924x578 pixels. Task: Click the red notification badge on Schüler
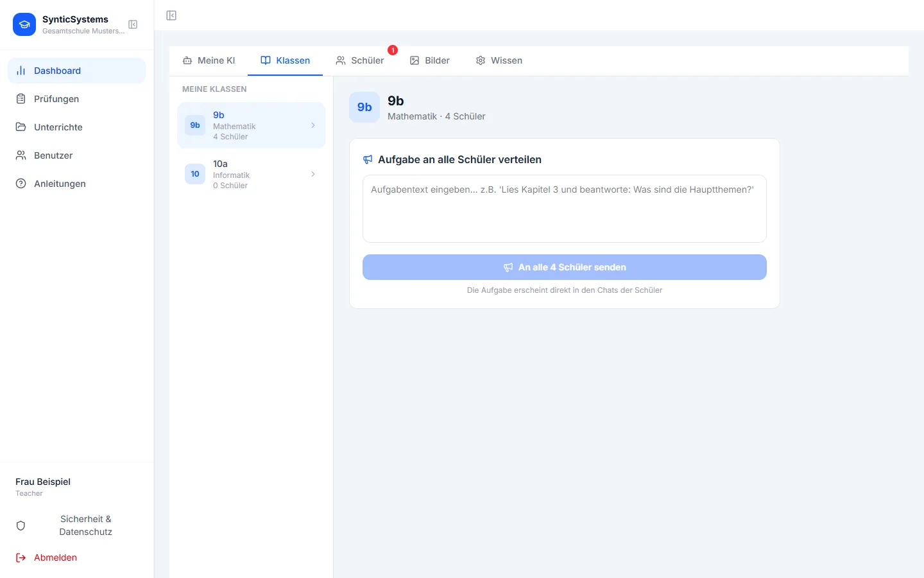pos(393,50)
